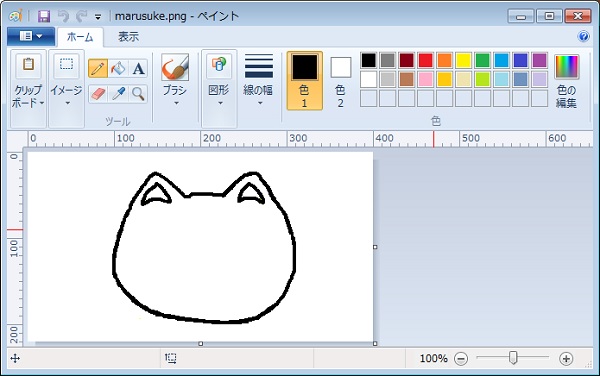Select the Eraser tool
The height and width of the screenshot is (376, 600).
98,93
